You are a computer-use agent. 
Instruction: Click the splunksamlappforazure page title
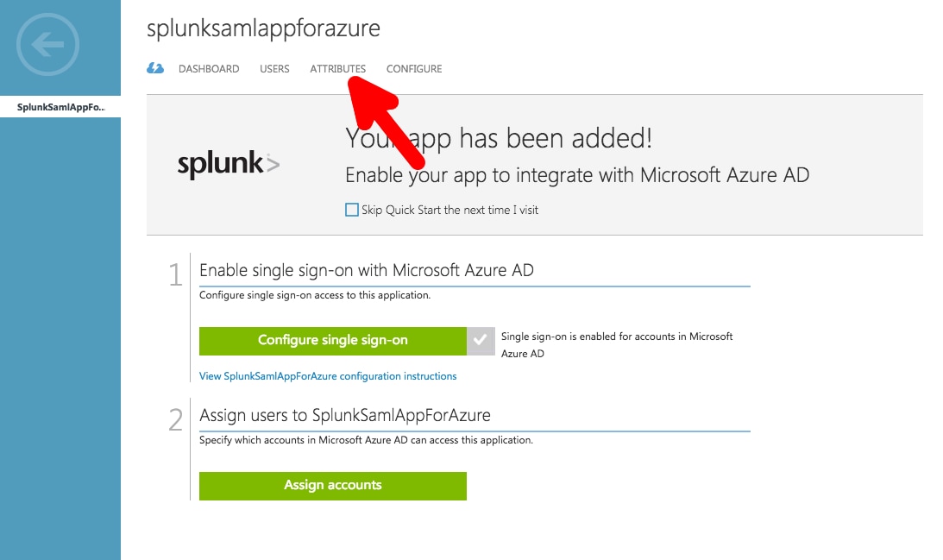tap(263, 28)
